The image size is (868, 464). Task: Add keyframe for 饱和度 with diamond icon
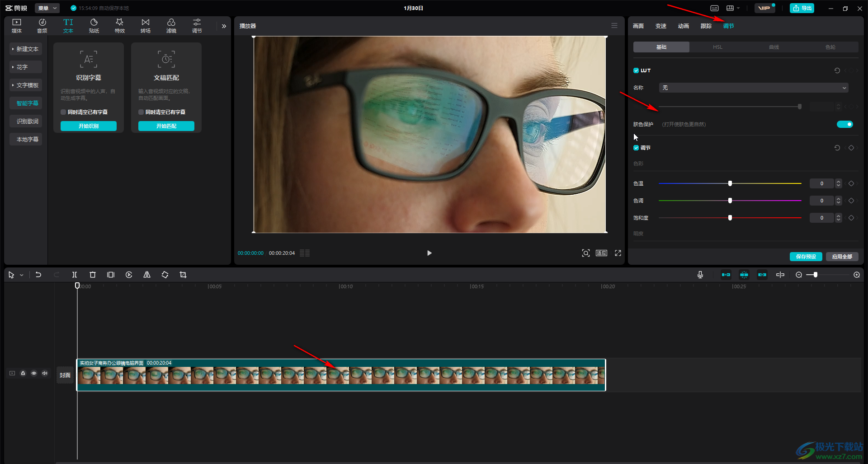pos(851,218)
